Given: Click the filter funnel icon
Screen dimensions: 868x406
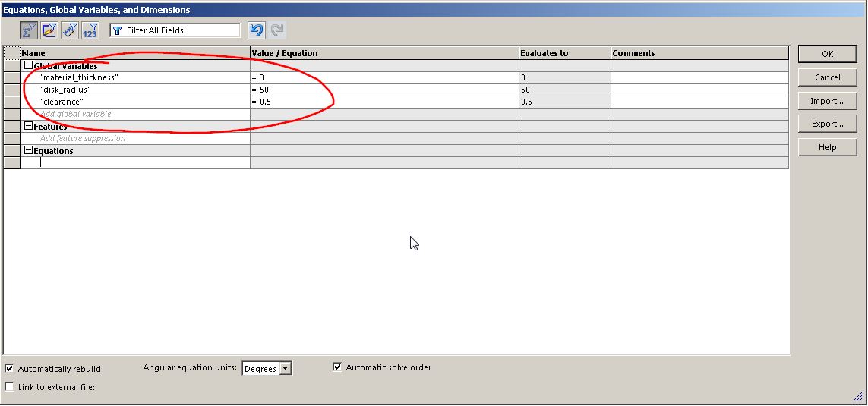Looking at the screenshot, I should (x=118, y=30).
